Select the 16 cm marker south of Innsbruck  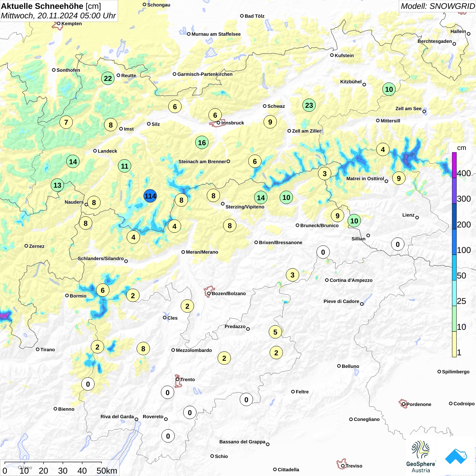coord(202,142)
